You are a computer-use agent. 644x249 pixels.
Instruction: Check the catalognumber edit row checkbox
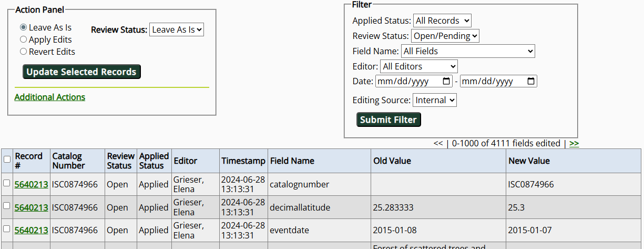[7, 183]
